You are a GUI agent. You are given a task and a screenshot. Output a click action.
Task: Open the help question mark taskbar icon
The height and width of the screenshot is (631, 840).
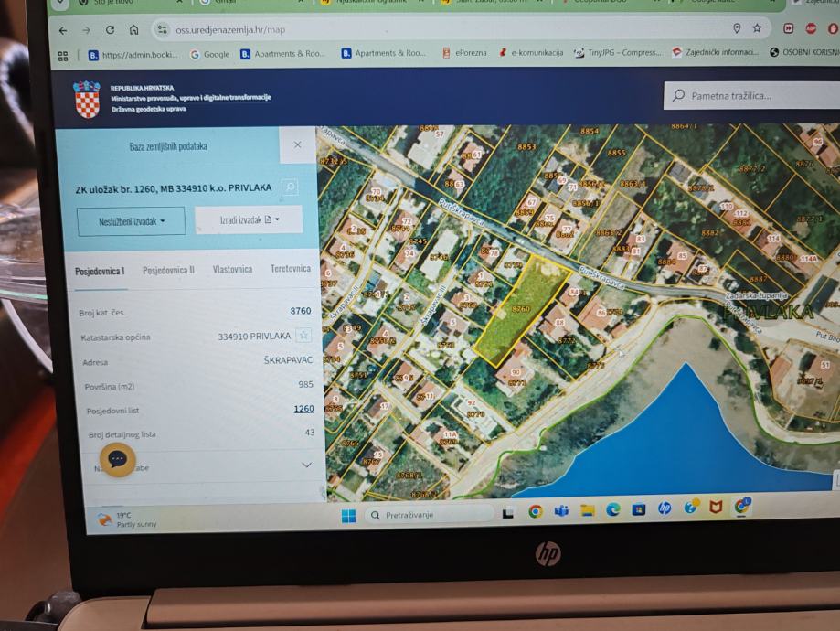[690, 507]
